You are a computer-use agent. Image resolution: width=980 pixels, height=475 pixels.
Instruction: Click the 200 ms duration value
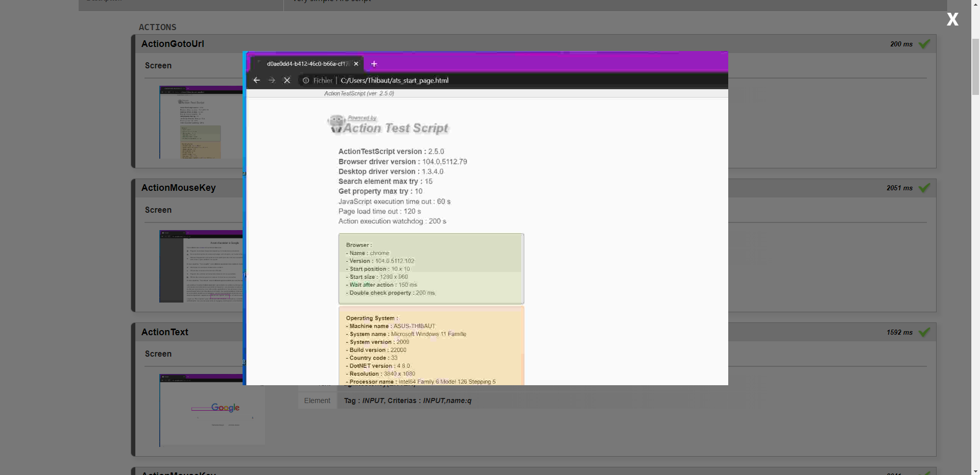tap(901, 44)
